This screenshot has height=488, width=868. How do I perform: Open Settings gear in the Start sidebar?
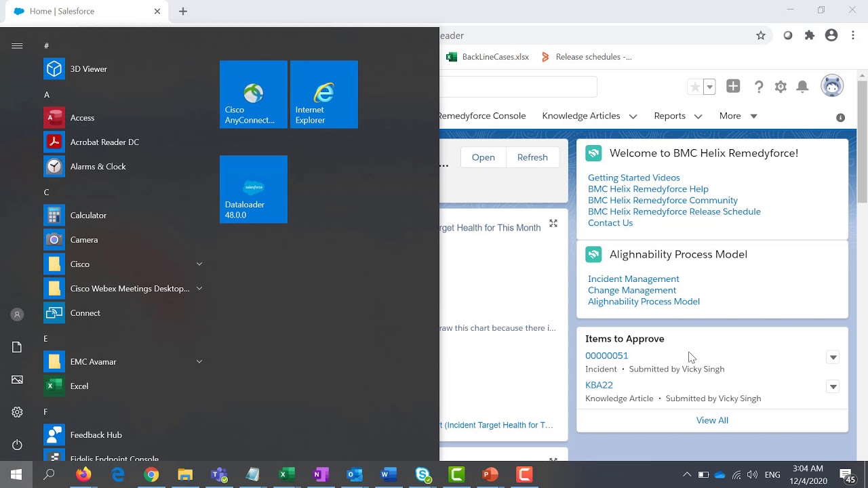click(x=17, y=412)
